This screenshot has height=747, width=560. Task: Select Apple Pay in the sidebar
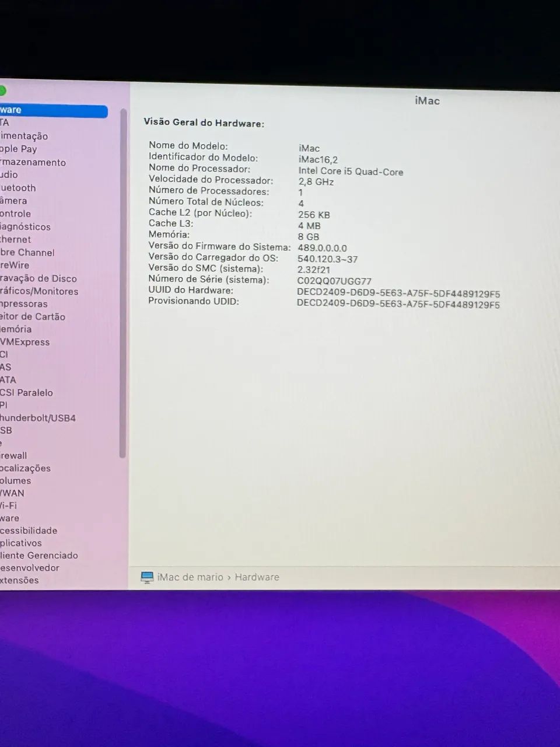(18, 149)
